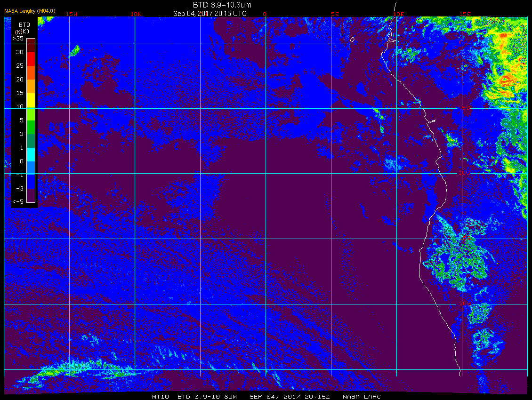Choose the amber orange swatch between 20 and 15

coord(31,87)
